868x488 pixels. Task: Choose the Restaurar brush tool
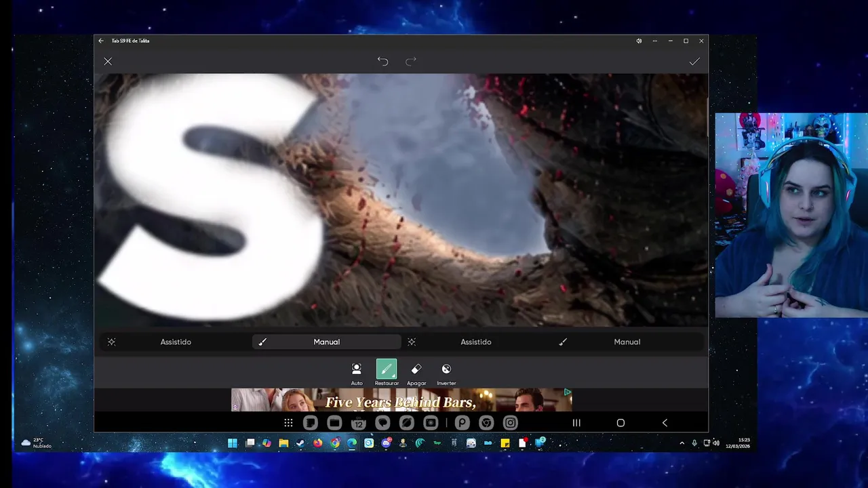pyautogui.click(x=387, y=373)
